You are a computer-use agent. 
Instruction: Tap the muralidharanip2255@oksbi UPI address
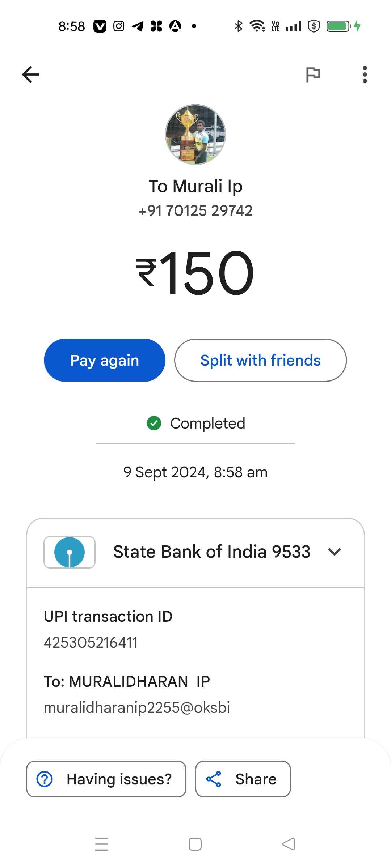[137, 708]
